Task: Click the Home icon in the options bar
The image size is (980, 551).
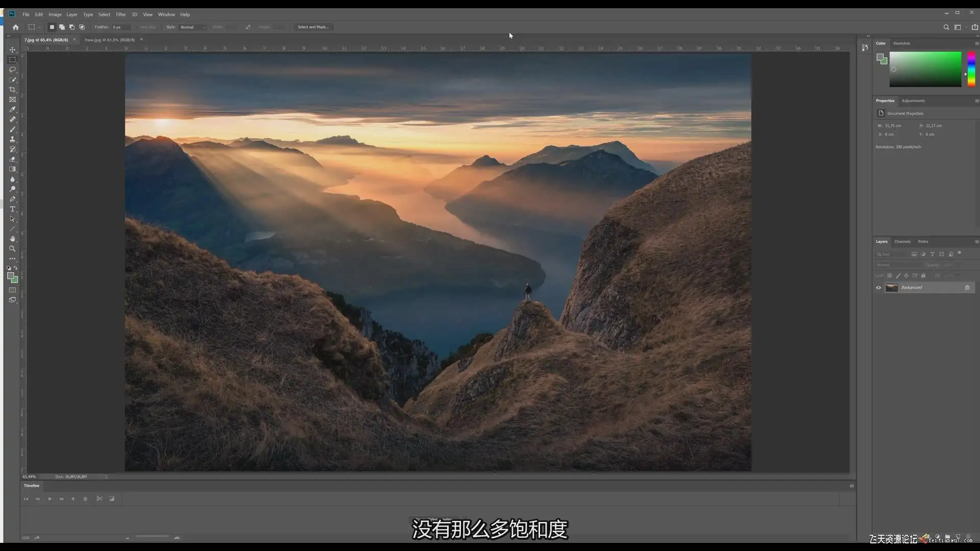Action: (x=15, y=27)
